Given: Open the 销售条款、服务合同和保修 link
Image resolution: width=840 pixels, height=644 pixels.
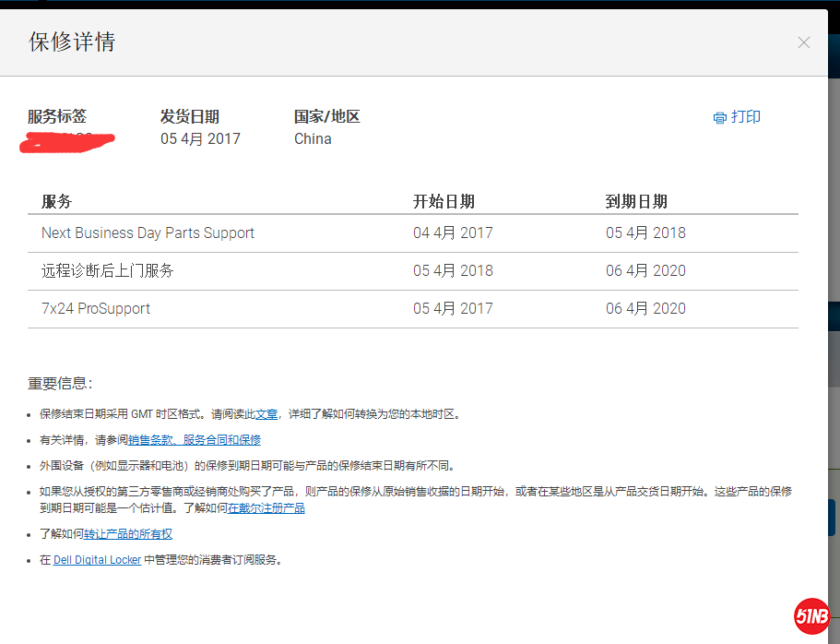Looking at the screenshot, I should (x=196, y=440).
